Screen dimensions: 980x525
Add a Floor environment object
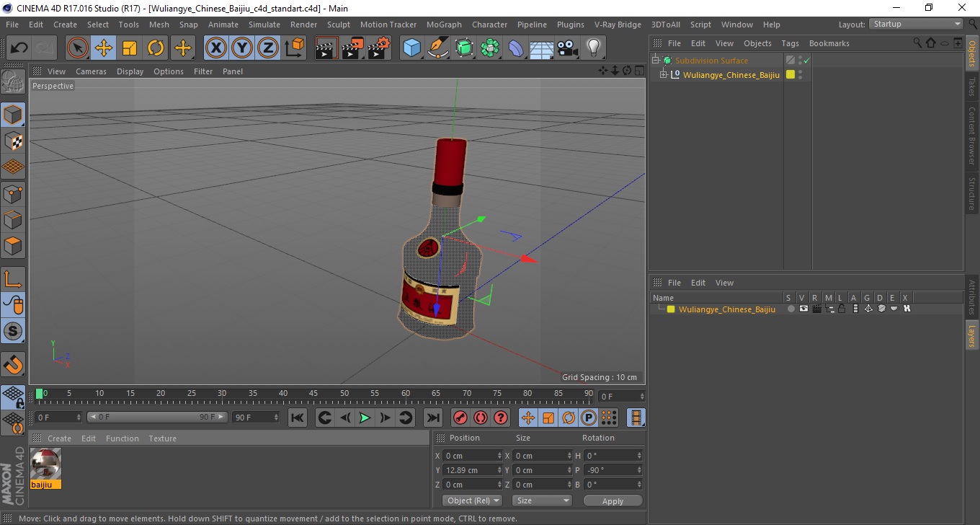[542, 48]
